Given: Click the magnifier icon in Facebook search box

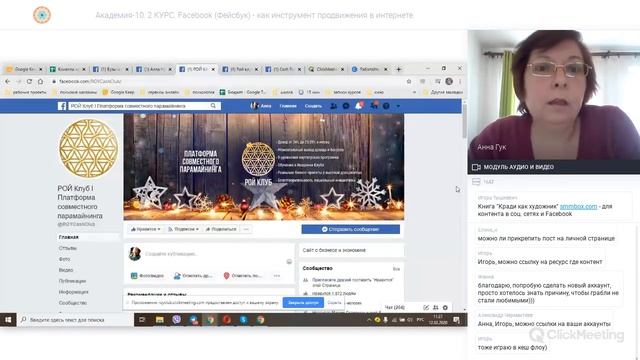Looking at the screenshot, I should [x=213, y=106].
